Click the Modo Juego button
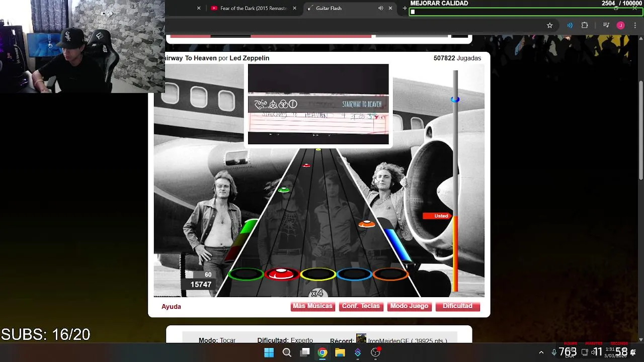644x362 pixels. [x=409, y=306]
